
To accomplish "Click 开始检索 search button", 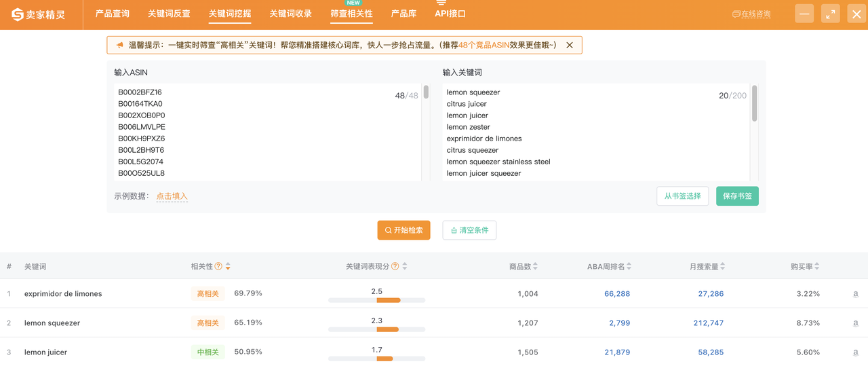I will (x=404, y=230).
